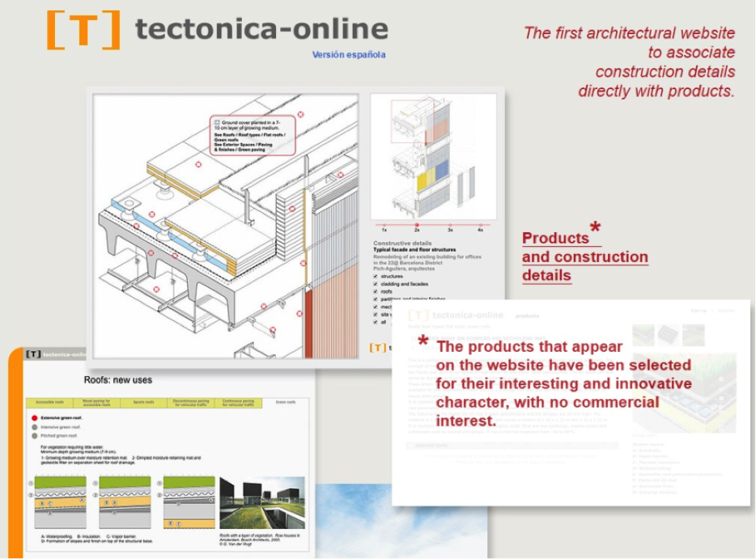Move the zoom slider to 3x
Viewport: 756px width, 559px height.
coord(450,225)
